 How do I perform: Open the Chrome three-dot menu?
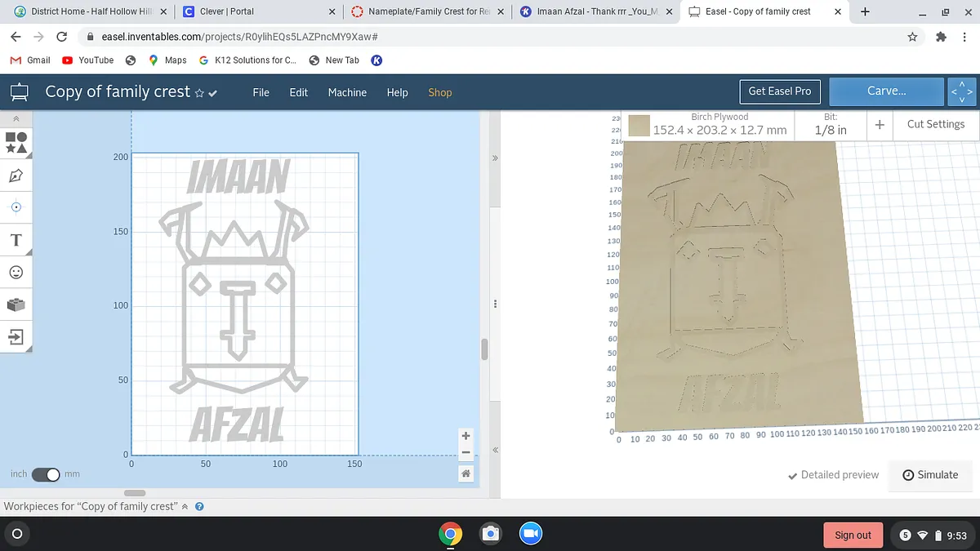point(965,37)
